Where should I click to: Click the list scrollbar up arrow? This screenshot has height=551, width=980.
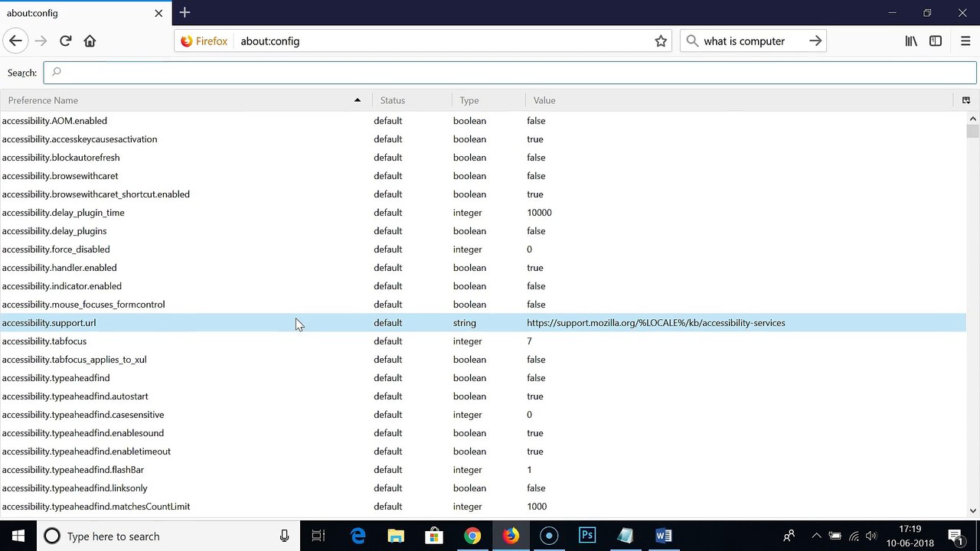point(973,119)
